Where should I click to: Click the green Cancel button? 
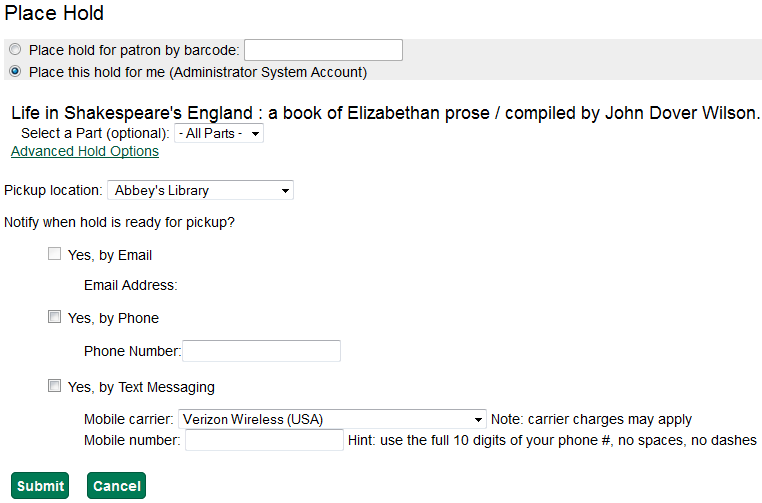pyautogui.click(x=117, y=486)
